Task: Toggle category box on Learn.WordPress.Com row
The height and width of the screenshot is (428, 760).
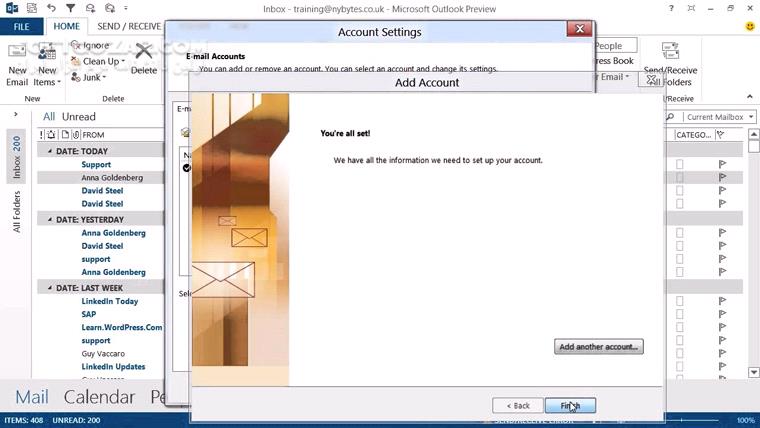Action: tap(680, 327)
